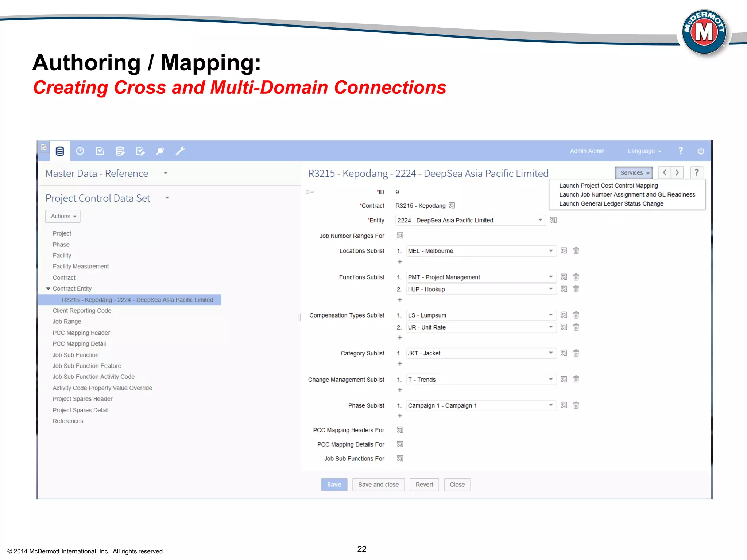This screenshot has height=560, width=747.
Task: Select References in the tree
Action: pyautogui.click(x=68, y=421)
